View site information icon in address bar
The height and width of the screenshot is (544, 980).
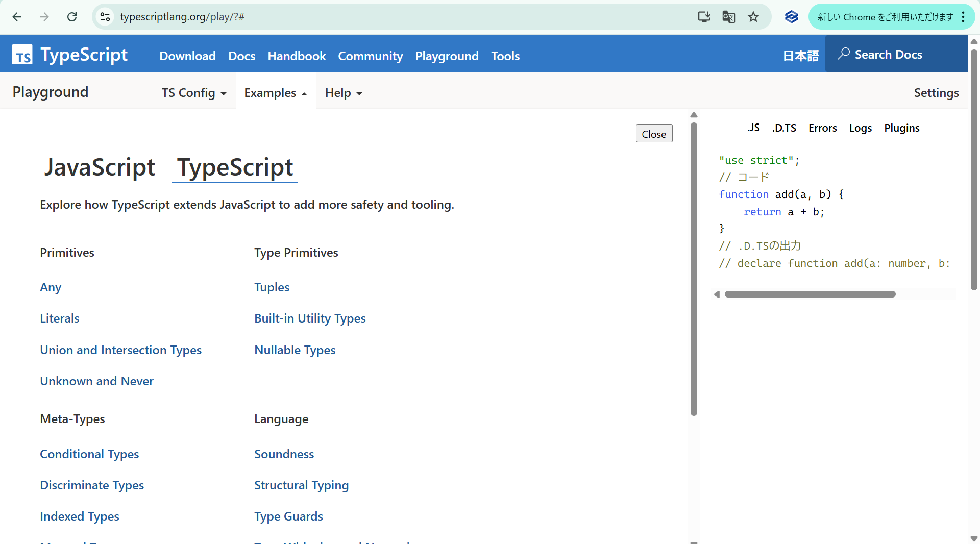pyautogui.click(x=105, y=17)
